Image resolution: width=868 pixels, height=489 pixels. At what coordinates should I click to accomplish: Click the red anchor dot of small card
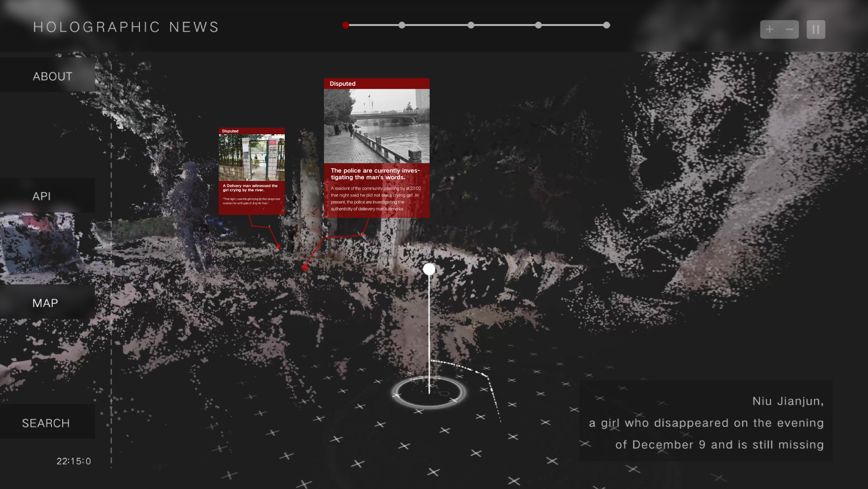(x=279, y=247)
